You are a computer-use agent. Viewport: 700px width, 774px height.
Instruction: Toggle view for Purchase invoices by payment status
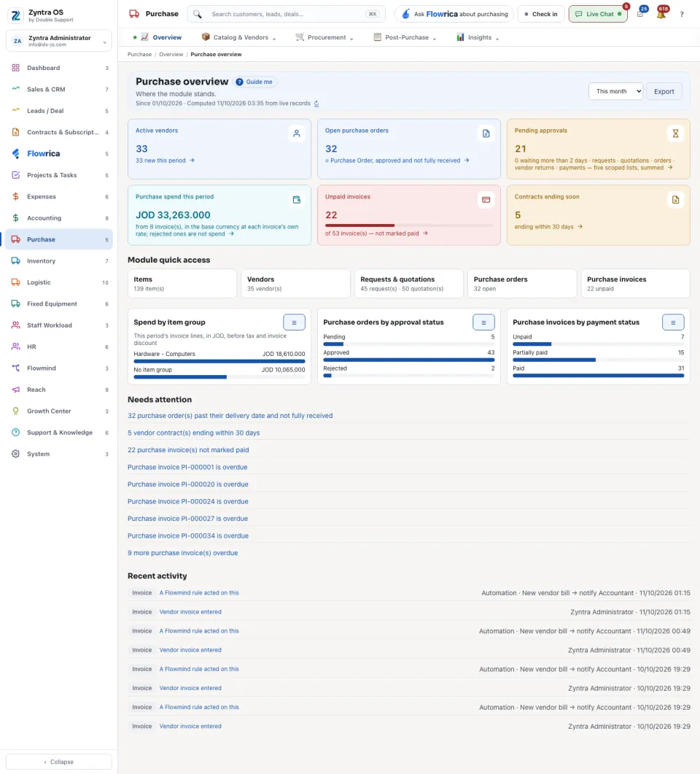[673, 322]
